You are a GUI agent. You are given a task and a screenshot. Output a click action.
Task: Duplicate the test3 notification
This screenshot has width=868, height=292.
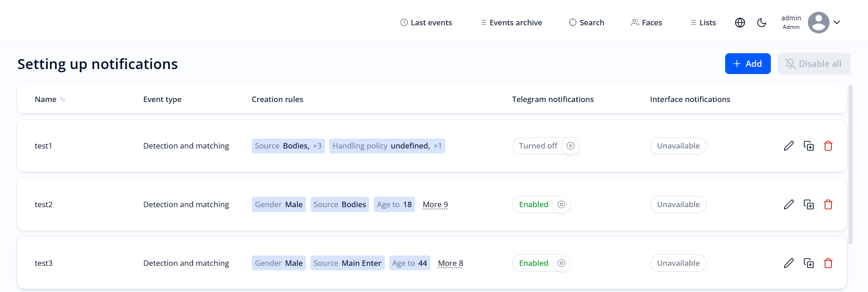[809, 263]
